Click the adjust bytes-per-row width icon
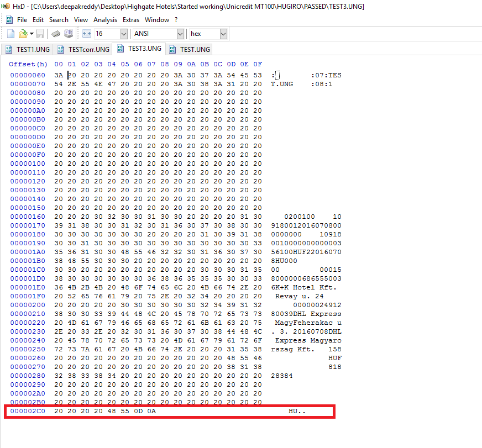 click(x=87, y=33)
